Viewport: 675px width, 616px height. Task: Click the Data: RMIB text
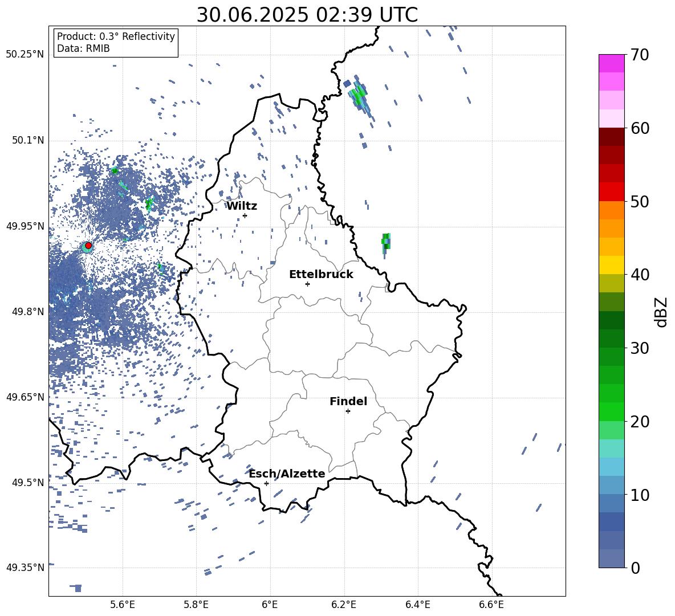(x=83, y=48)
